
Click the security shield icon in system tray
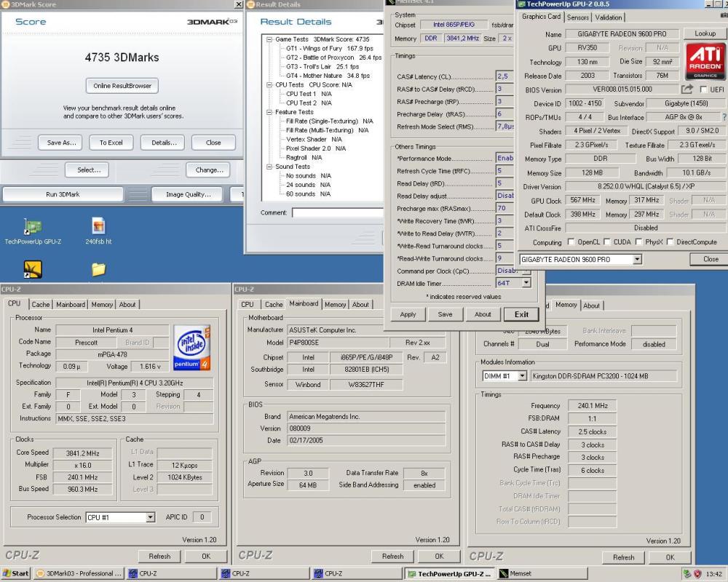pyautogui.click(x=697, y=574)
